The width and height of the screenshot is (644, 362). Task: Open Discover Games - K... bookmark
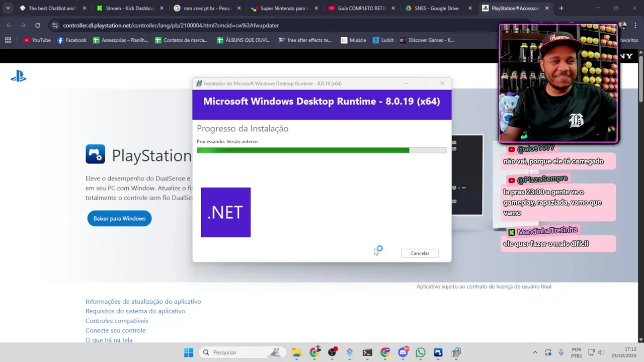pos(427,40)
